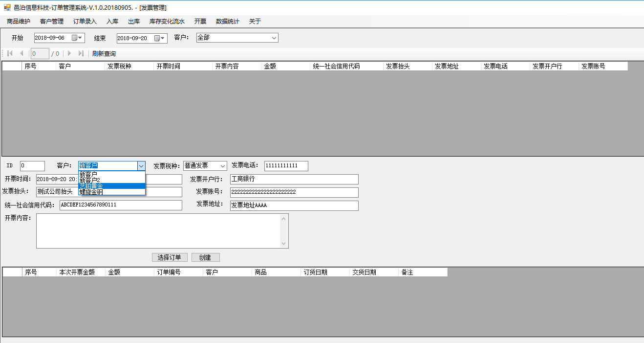Click 本次开票金额 column header
The width and height of the screenshot is (644, 343).
81,272
